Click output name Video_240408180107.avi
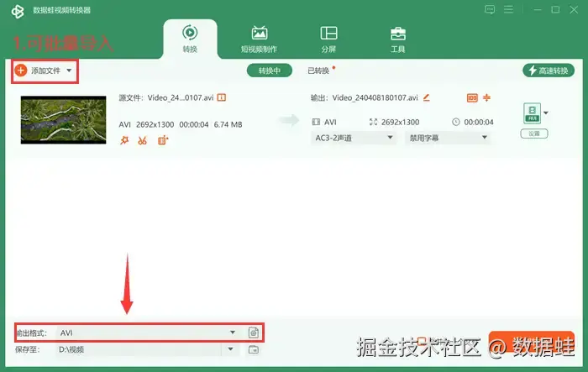 coord(375,98)
